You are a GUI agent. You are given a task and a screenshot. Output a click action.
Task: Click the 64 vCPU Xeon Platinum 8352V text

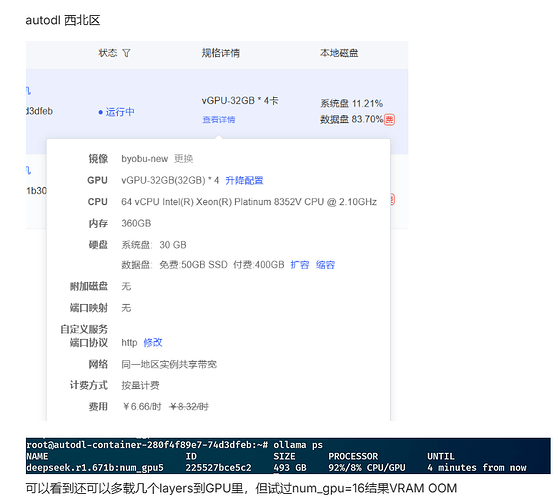pos(249,202)
